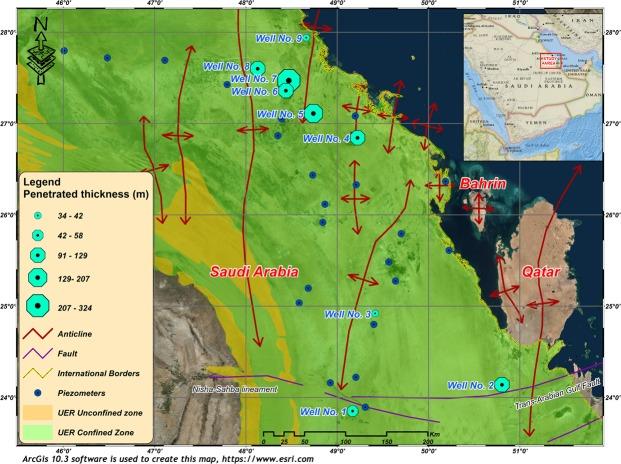Click the Bahrain label on the map
The width and height of the screenshot is (621, 464).
point(483,184)
